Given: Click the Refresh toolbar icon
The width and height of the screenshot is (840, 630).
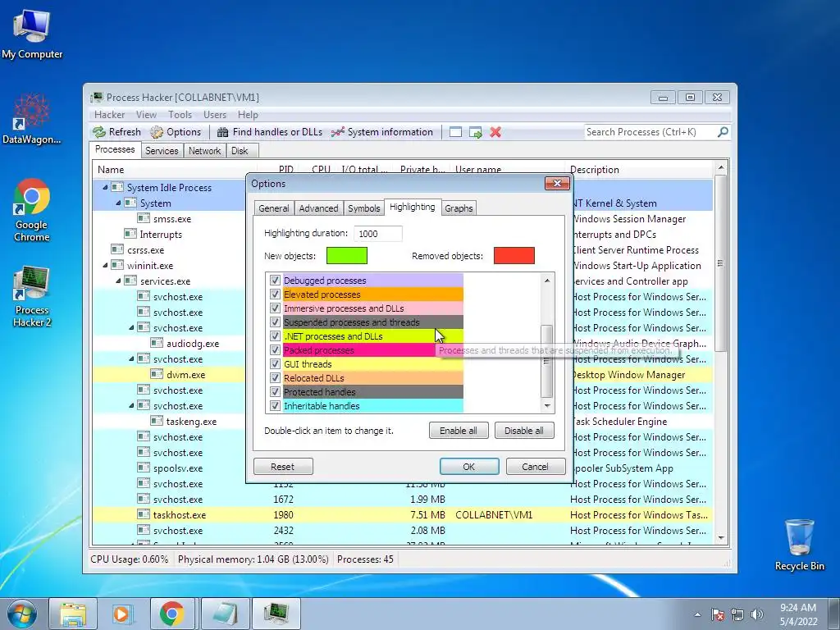Looking at the screenshot, I should click(x=99, y=132).
